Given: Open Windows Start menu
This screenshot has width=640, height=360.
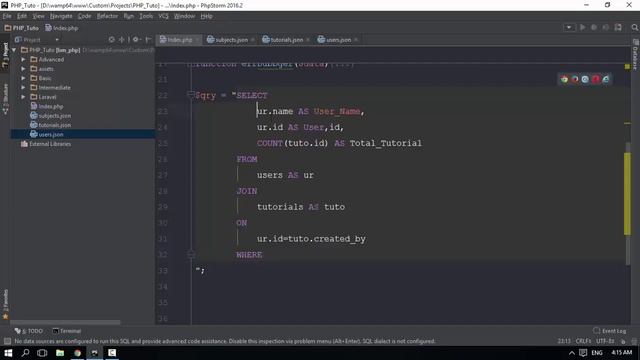Looking at the screenshot, I should pos(8,353).
